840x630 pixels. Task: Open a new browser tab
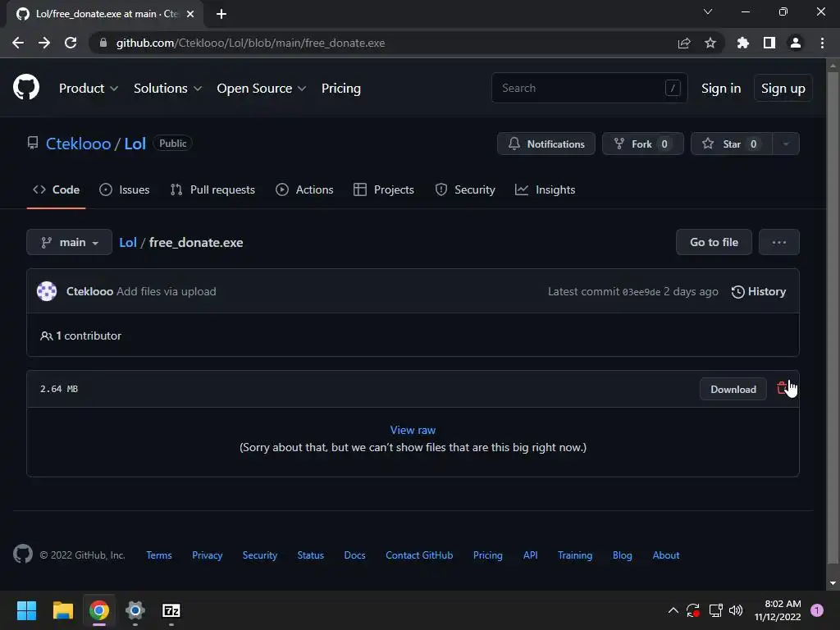click(x=221, y=14)
